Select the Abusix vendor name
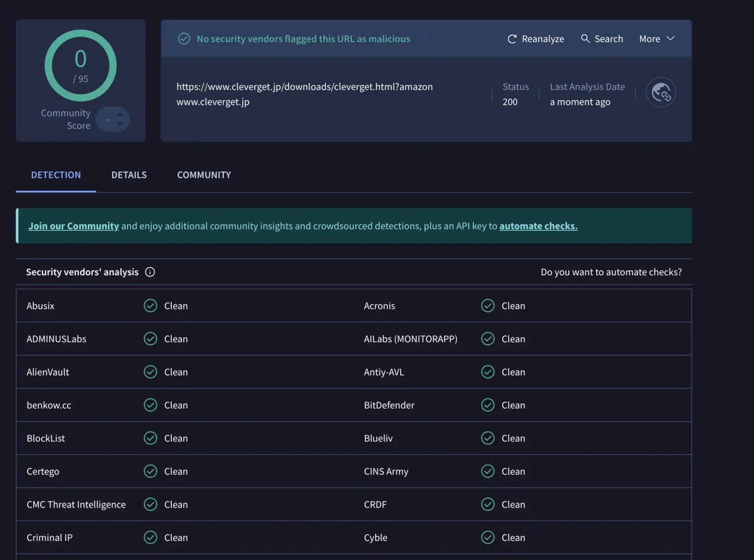 click(40, 306)
